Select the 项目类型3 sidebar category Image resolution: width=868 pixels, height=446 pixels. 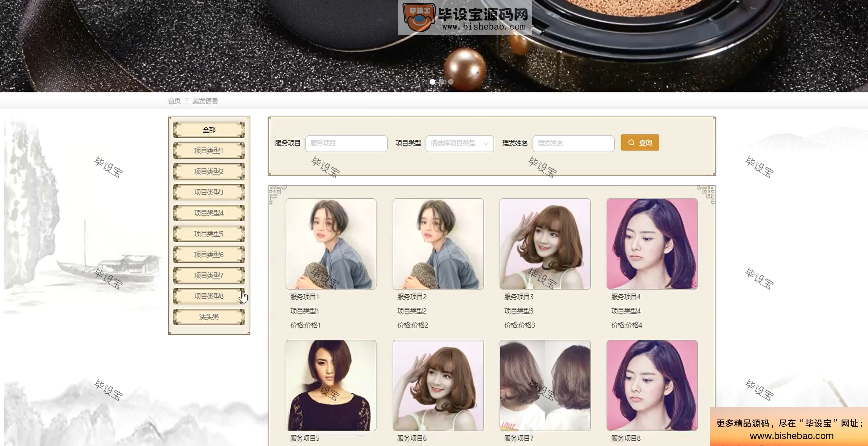(209, 192)
